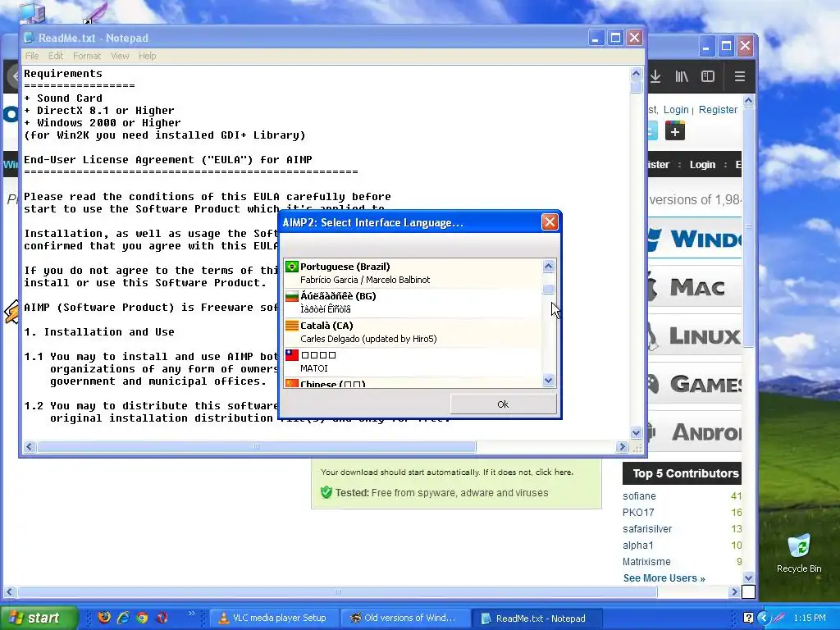Click Login in the dark site navigation bar
Screen dimensions: 840x630
pyautogui.click(x=702, y=164)
